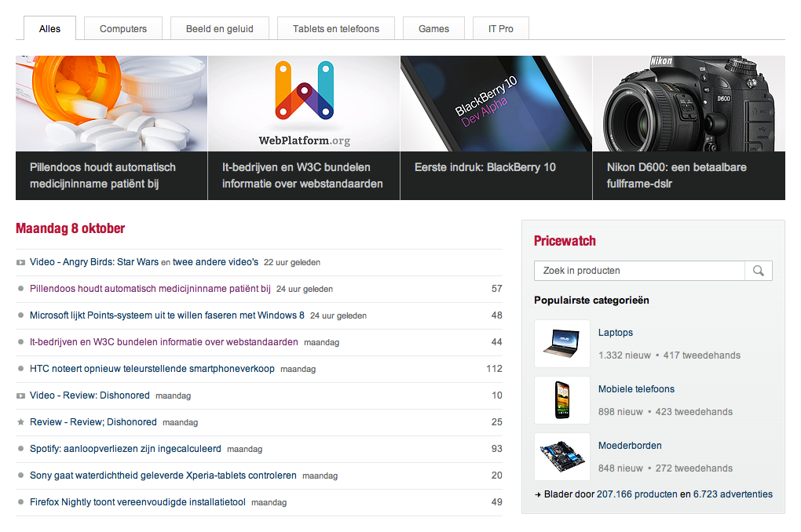The image size is (801, 532).
Task: Open the Beeld en geluid tab
Action: point(220,28)
